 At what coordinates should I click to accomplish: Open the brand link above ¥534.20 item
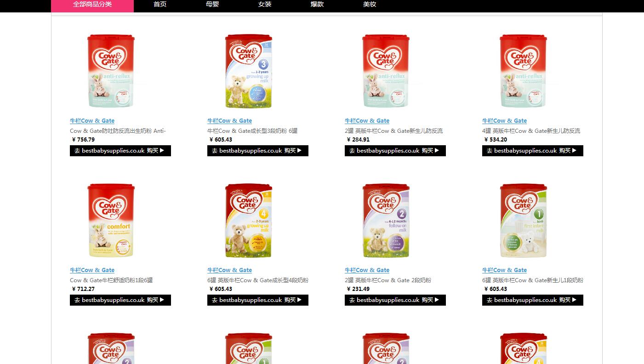click(x=504, y=121)
